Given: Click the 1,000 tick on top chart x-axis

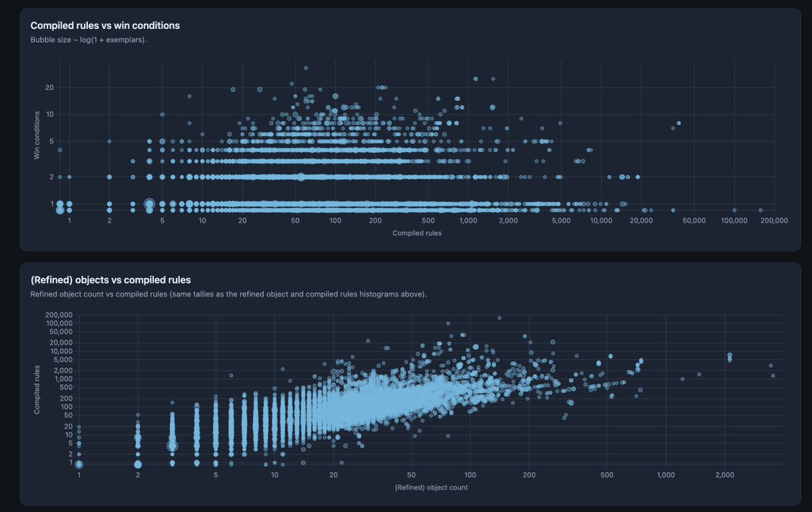Looking at the screenshot, I should [x=468, y=220].
